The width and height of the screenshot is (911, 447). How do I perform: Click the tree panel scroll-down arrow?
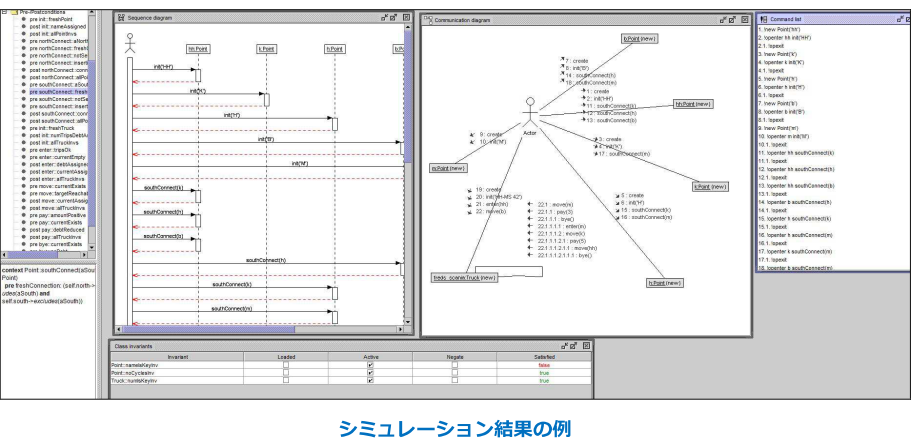click(x=92, y=247)
